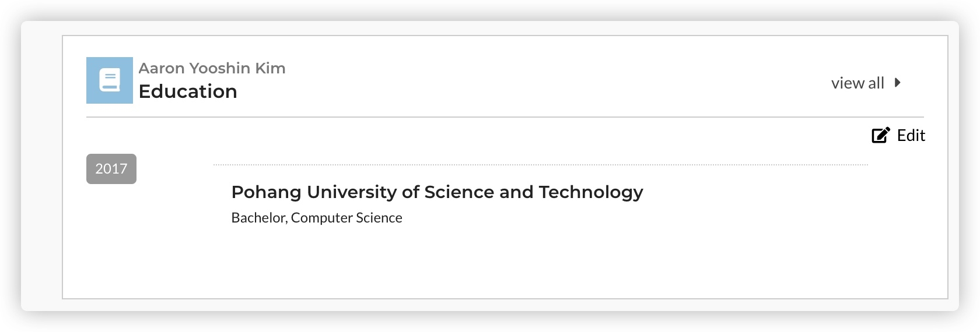Select the 2017 year badge

(111, 169)
